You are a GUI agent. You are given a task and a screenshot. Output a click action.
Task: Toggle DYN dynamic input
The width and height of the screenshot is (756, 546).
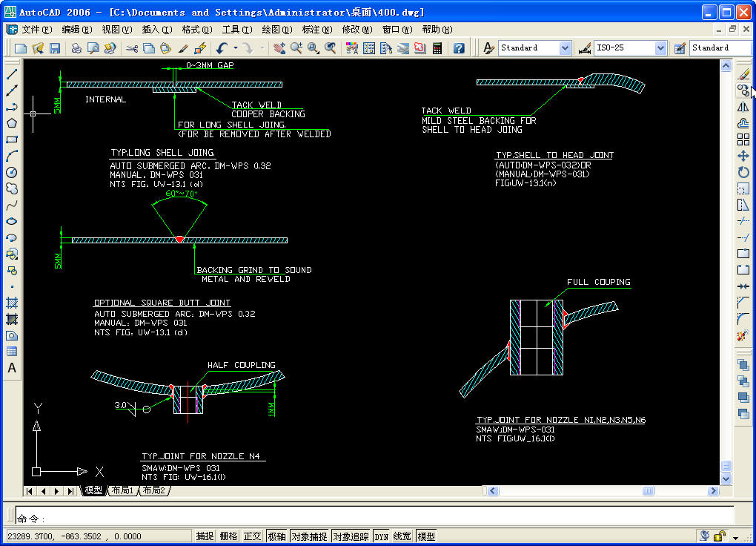point(382,536)
